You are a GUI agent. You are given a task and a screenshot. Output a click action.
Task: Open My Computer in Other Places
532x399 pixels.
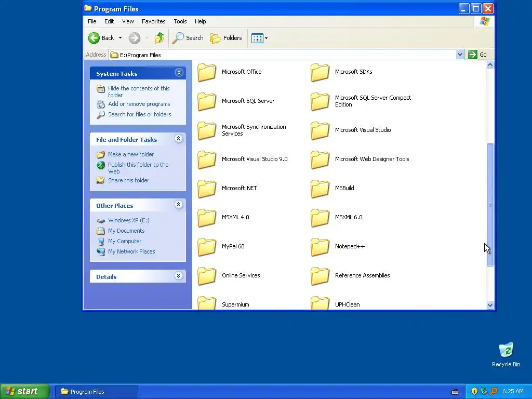125,241
